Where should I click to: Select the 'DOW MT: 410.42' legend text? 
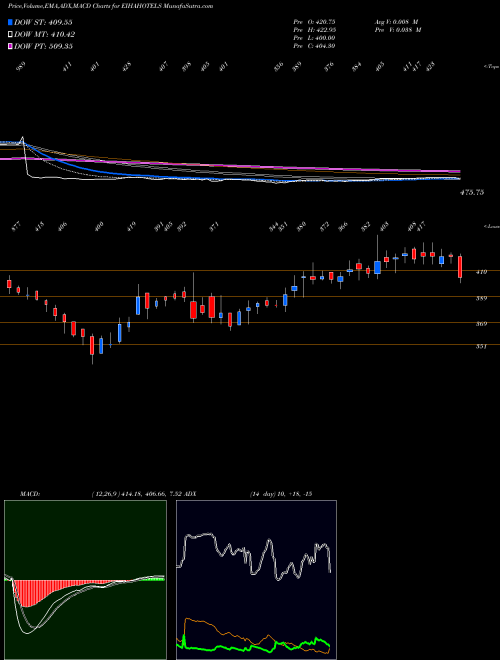45,34
